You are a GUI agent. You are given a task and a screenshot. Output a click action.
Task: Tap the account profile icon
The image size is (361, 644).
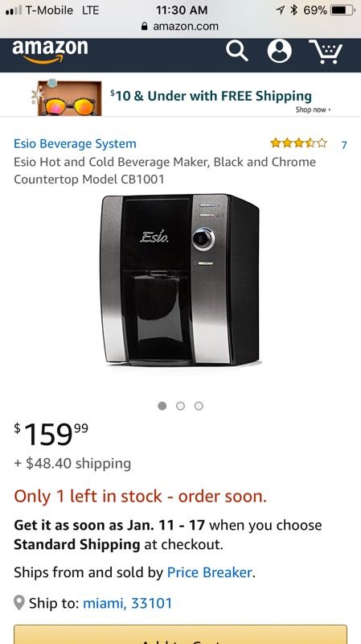[279, 51]
